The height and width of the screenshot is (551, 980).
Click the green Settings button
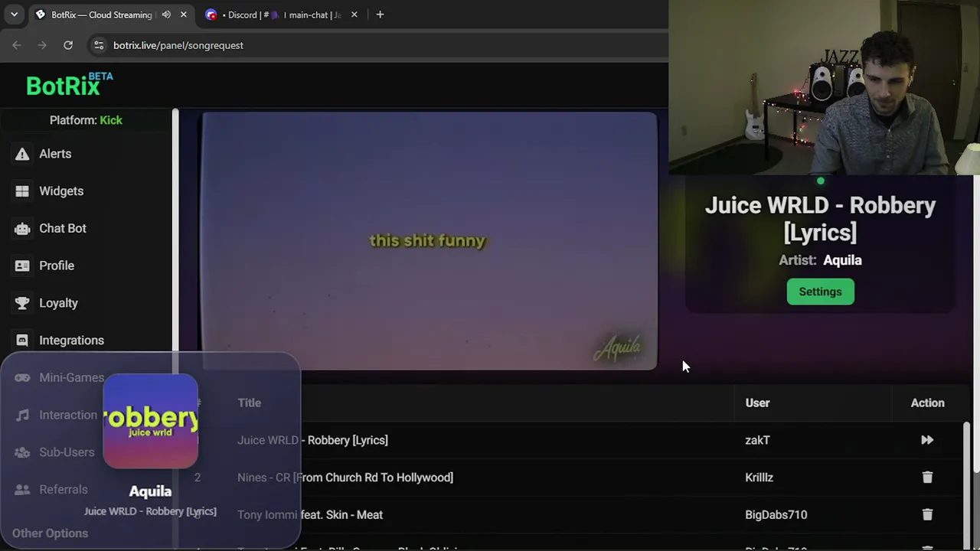(820, 292)
